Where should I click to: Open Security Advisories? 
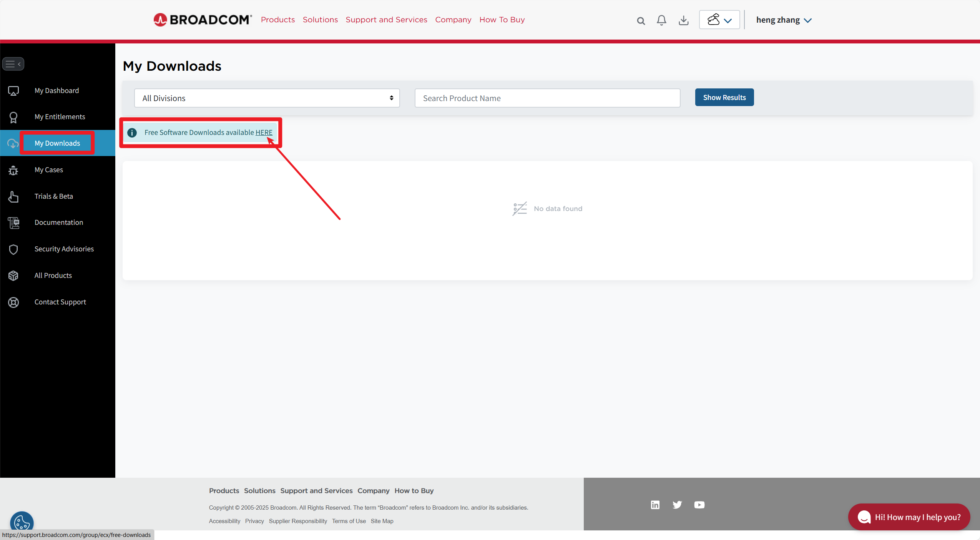(x=64, y=249)
